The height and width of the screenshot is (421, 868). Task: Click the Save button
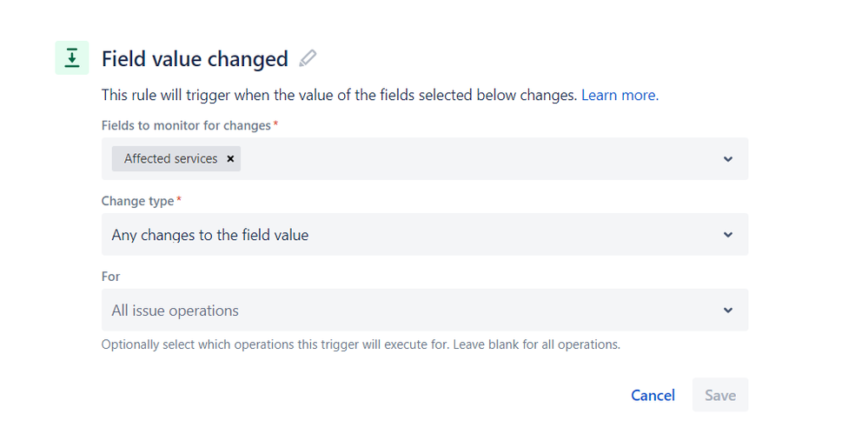[719, 395]
